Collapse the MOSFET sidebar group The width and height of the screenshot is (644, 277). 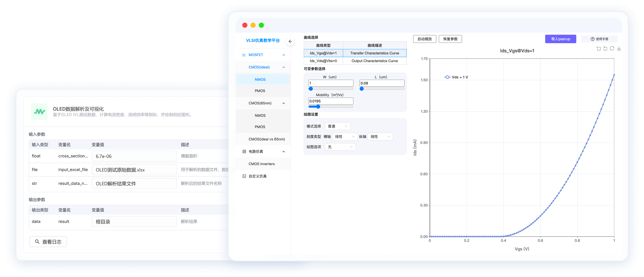coord(284,55)
